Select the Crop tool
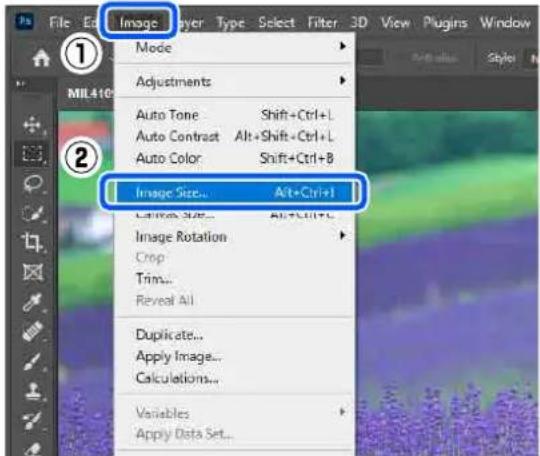The width and height of the screenshot is (540, 456). click(x=32, y=242)
